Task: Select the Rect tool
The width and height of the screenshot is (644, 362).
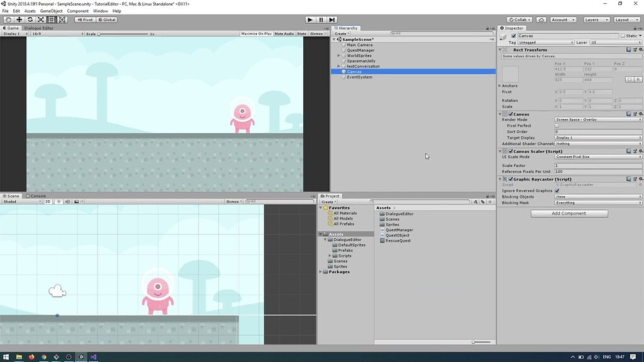Action: pyautogui.click(x=52, y=19)
